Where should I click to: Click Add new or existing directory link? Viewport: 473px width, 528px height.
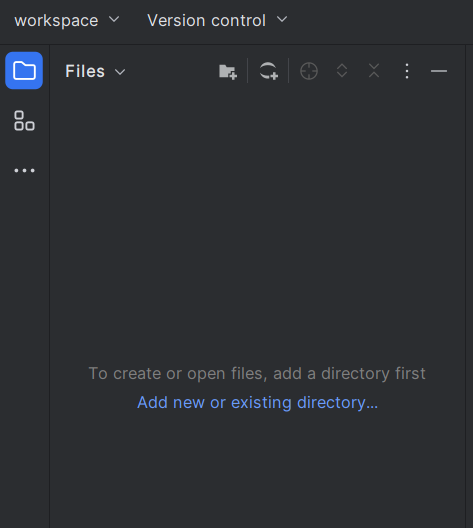(258, 402)
